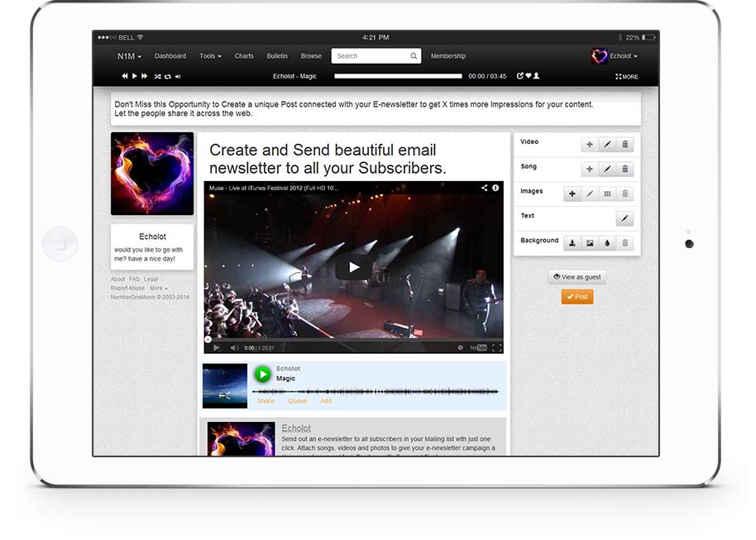This screenshot has width=756, height=540.
Task: Edit the Text with pencil icon
Action: pyautogui.click(x=624, y=218)
